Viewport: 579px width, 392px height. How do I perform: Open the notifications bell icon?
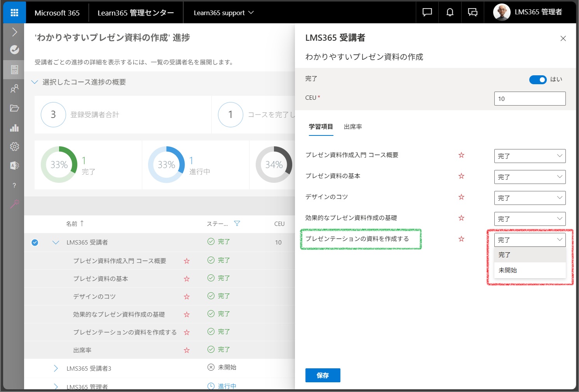point(450,12)
